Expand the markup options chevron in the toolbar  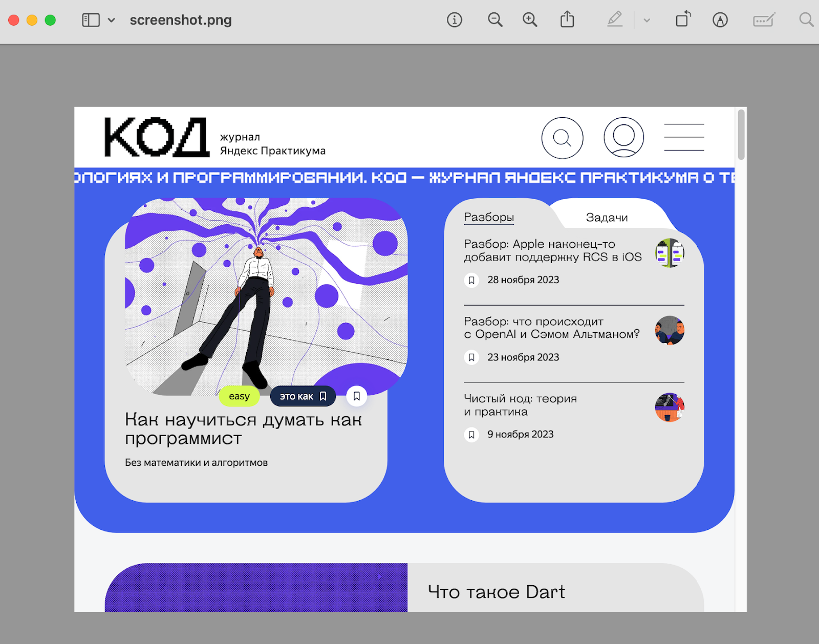(646, 20)
